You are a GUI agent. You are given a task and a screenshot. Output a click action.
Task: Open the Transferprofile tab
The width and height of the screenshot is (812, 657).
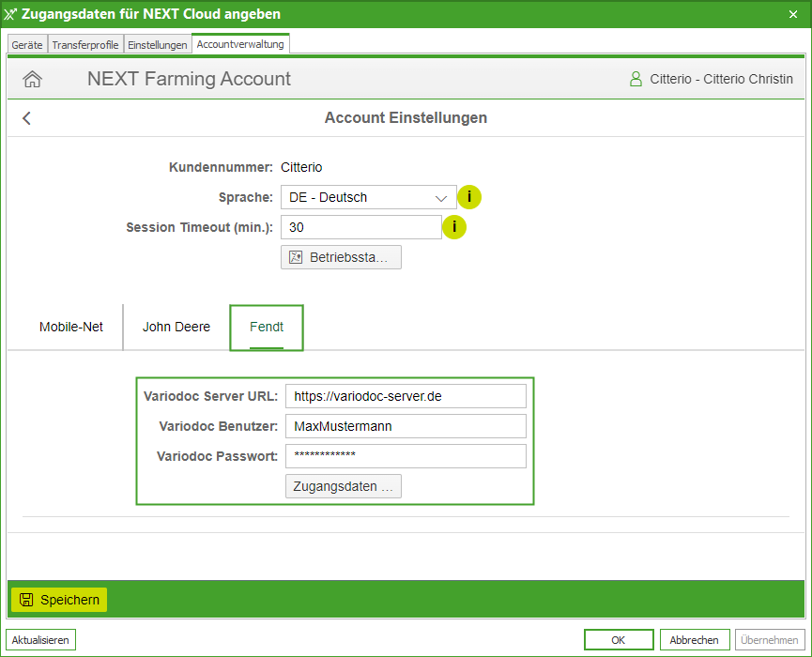85,45
